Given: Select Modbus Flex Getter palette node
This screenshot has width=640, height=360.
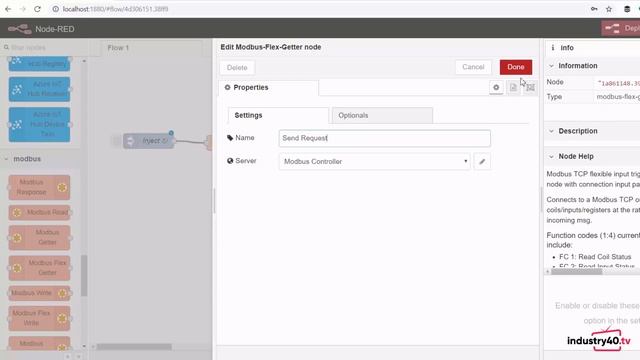Looking at the screenshot, I should [x=39, y=268].
